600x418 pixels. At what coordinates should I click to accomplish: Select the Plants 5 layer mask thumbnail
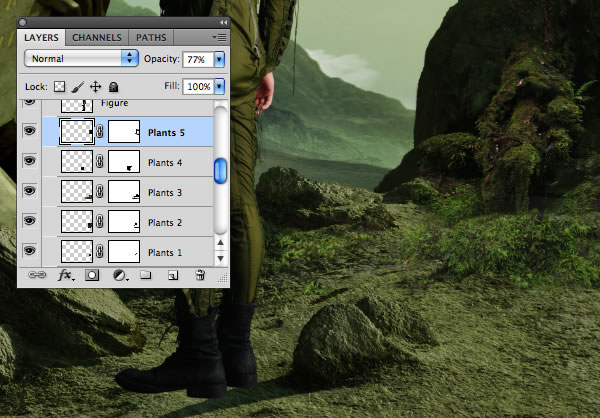pyautogui.click(x=124, y=132)
